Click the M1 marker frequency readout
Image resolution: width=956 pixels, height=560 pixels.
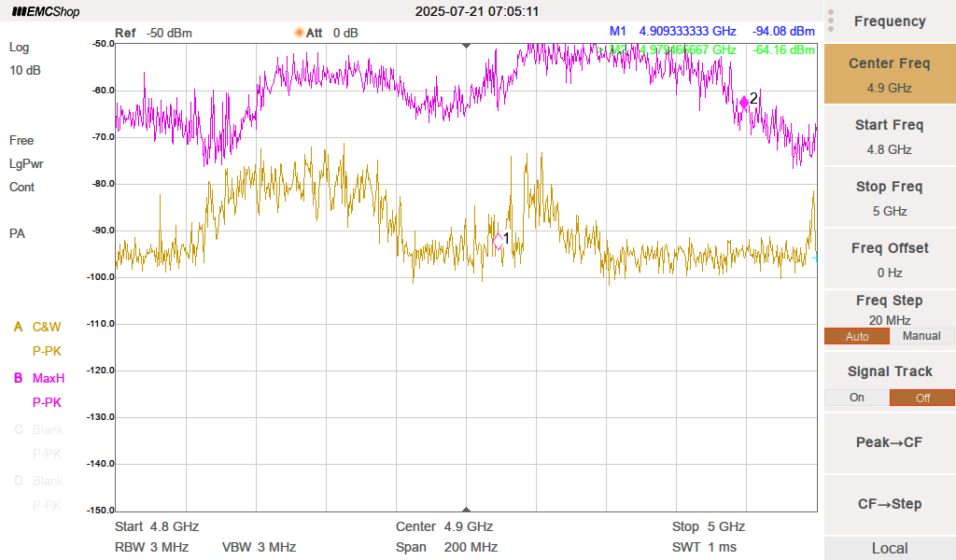tap(687, 32)
